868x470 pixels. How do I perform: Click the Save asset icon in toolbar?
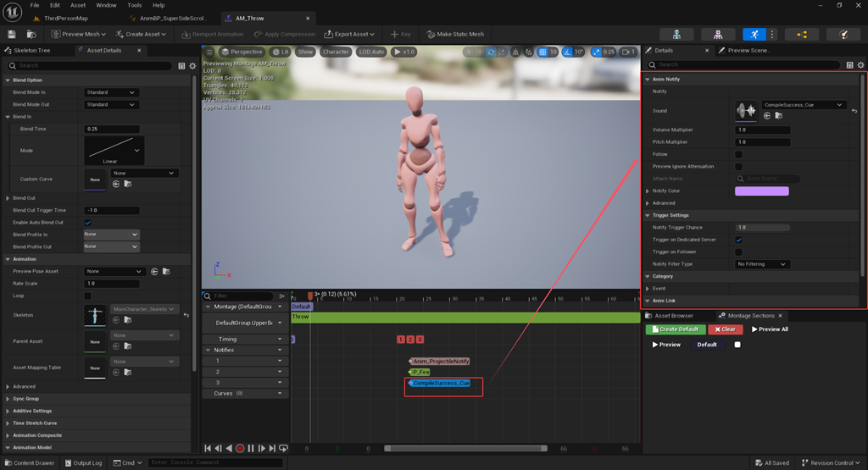tap(12, 34)
